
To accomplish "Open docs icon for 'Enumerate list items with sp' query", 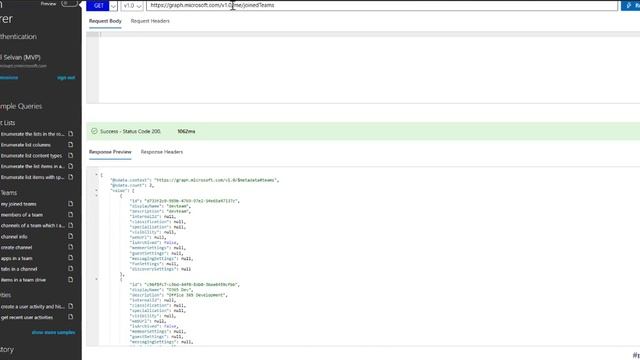I will pyautogui.click(x=71, y=177).
